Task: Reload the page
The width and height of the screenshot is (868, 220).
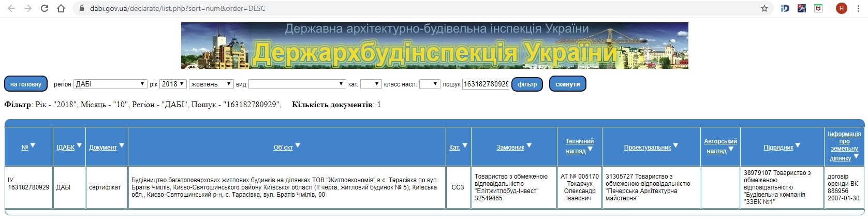Action: coord(45,8)
